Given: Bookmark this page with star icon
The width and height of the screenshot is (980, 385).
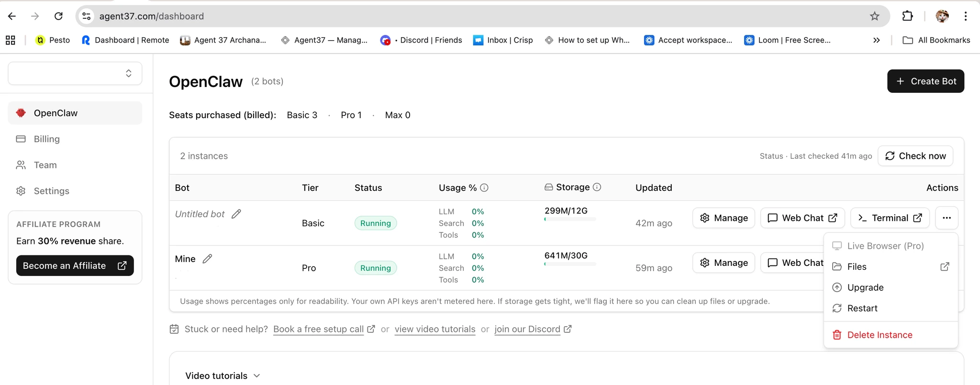Looking at the screenshot, I should (875, 16).
